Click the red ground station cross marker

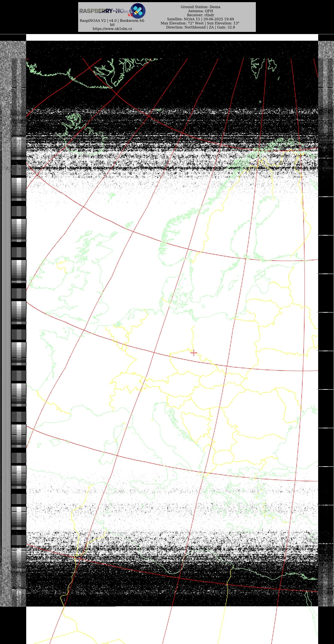click(x=194, y=353)
